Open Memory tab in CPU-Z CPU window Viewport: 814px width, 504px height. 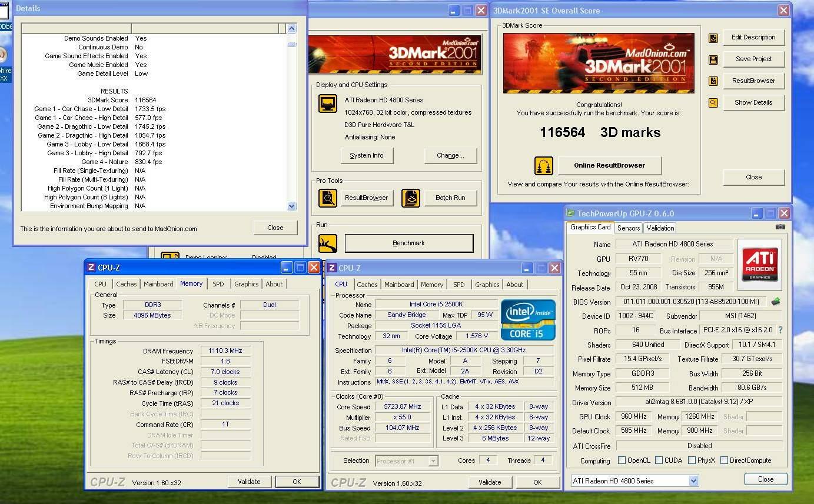(431, 285)
